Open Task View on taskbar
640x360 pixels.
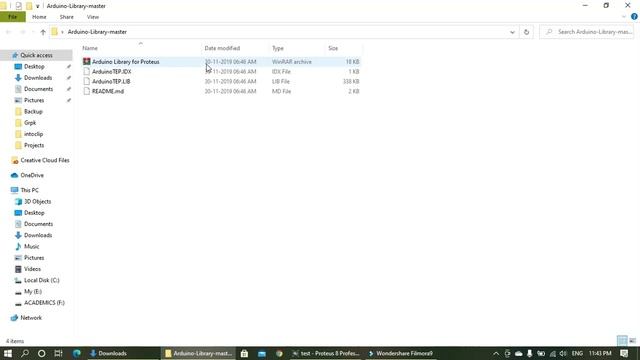coord(58,353)
